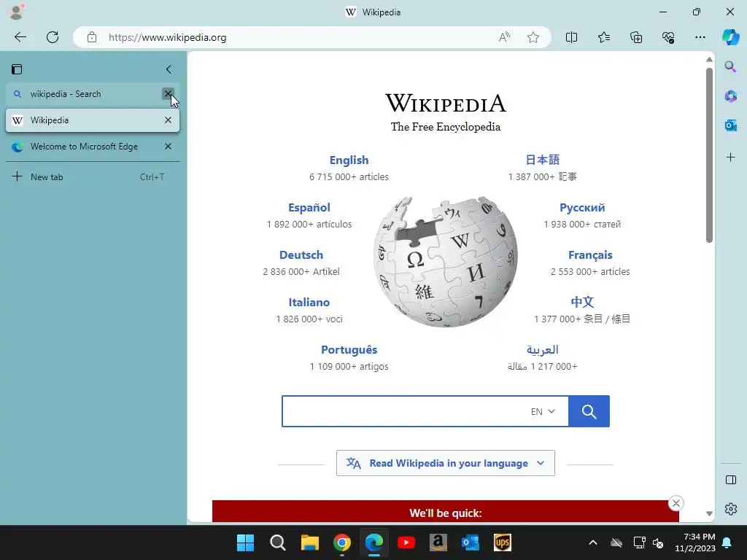Open the taskbar clock and date
Screen dimensions: 747x560
695,542
